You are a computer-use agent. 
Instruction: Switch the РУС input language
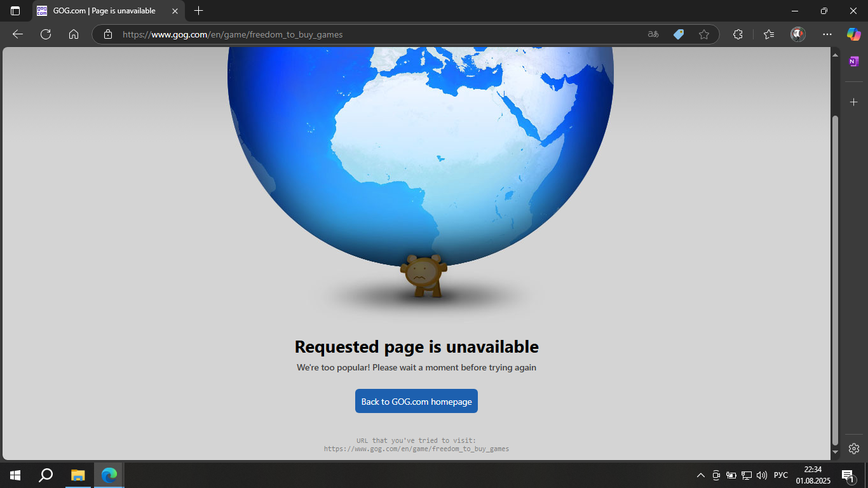pyautogui.click(x=781, y=475)
